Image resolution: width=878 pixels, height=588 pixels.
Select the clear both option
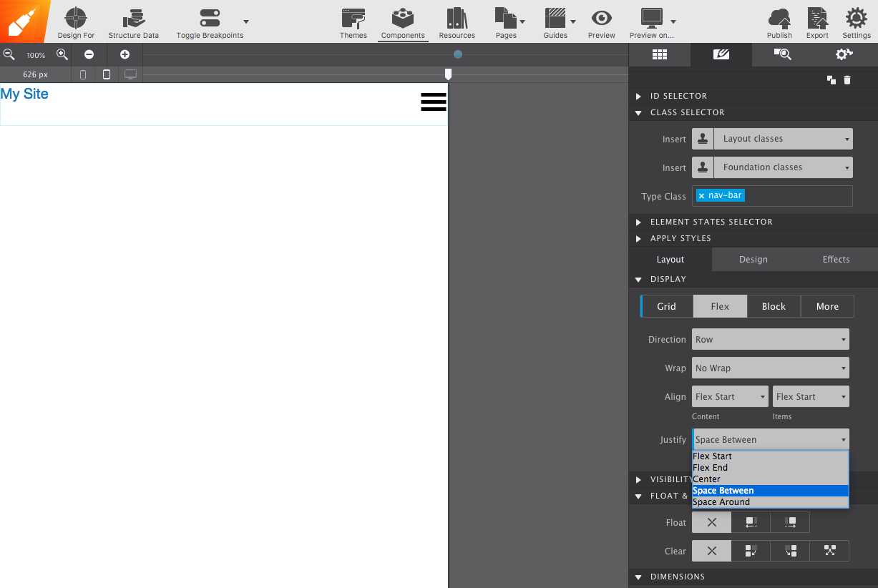[829, 551]
